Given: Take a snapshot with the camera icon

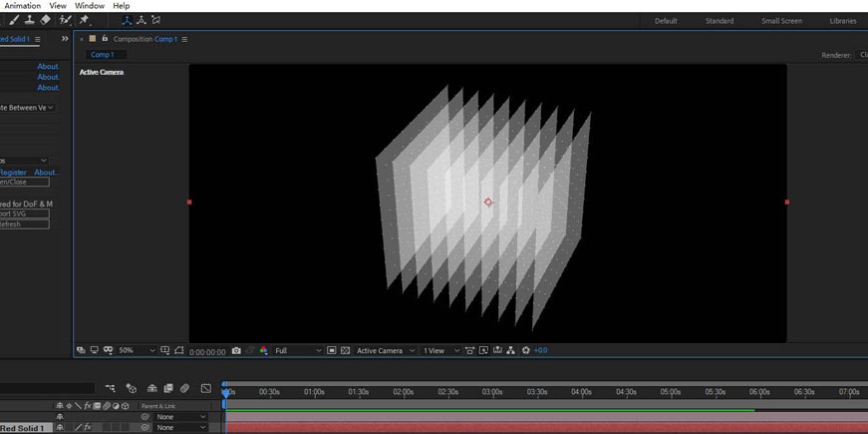Looking at the screenshot, I should [x=236, y=351].
